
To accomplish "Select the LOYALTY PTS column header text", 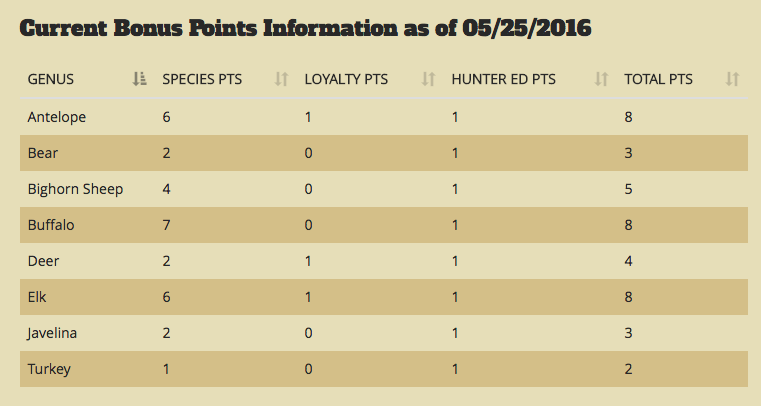I will [x=346, y=79].
